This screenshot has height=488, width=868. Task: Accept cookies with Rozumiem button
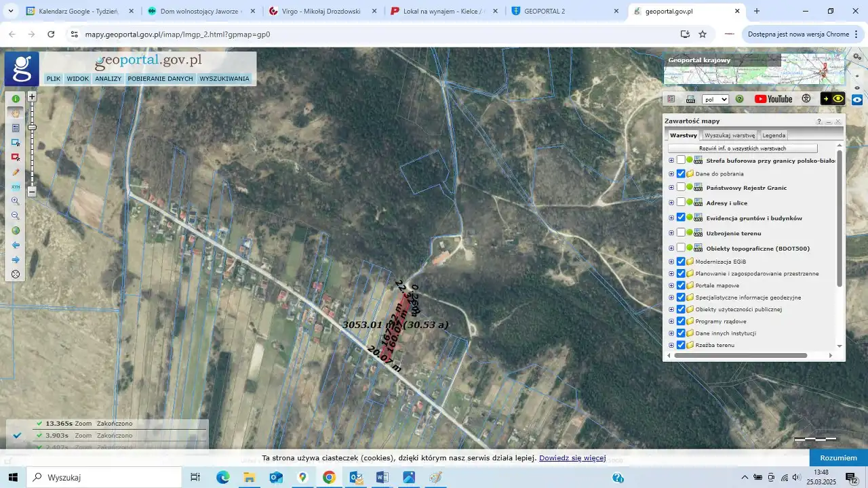[838, 457]
